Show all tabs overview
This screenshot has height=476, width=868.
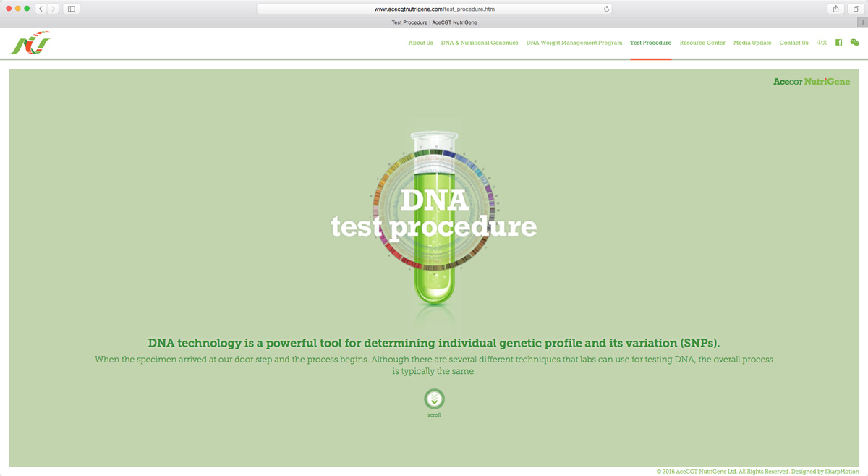pyautogui.click(x=856, y=9)
